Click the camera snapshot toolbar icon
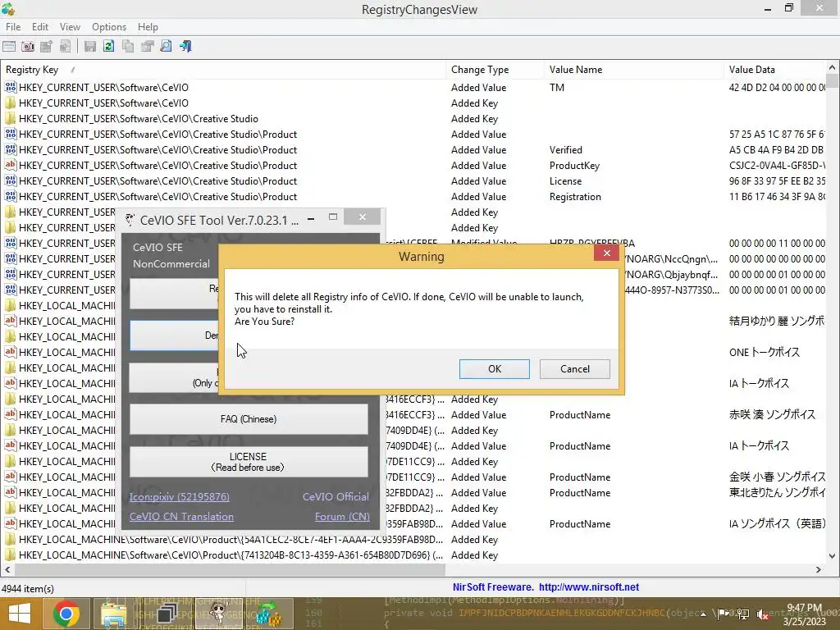 coord(28,47)
